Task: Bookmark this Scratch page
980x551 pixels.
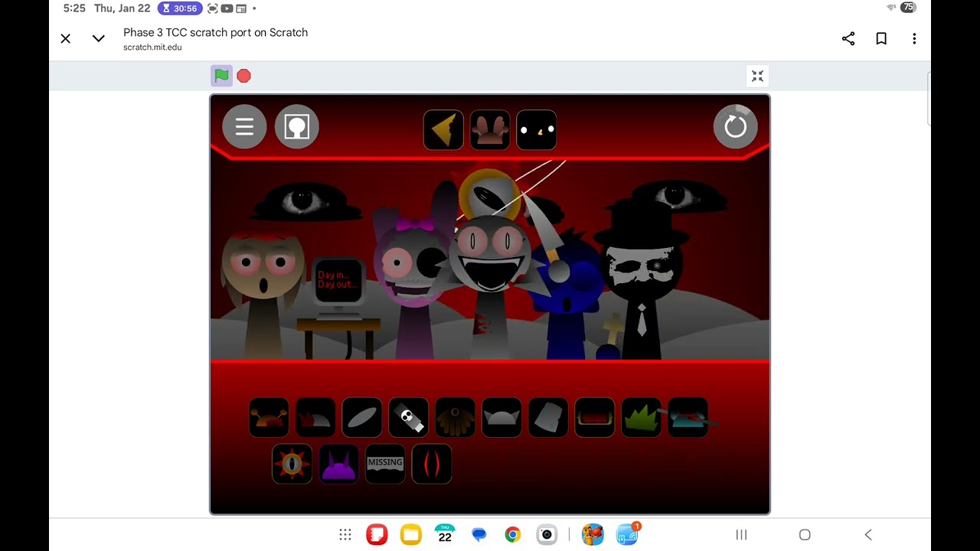Action: (881, 38)
